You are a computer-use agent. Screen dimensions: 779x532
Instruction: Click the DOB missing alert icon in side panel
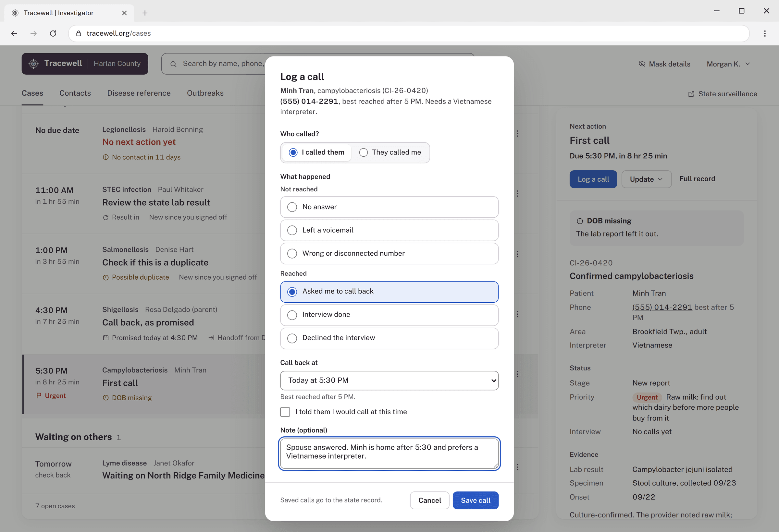580,221
